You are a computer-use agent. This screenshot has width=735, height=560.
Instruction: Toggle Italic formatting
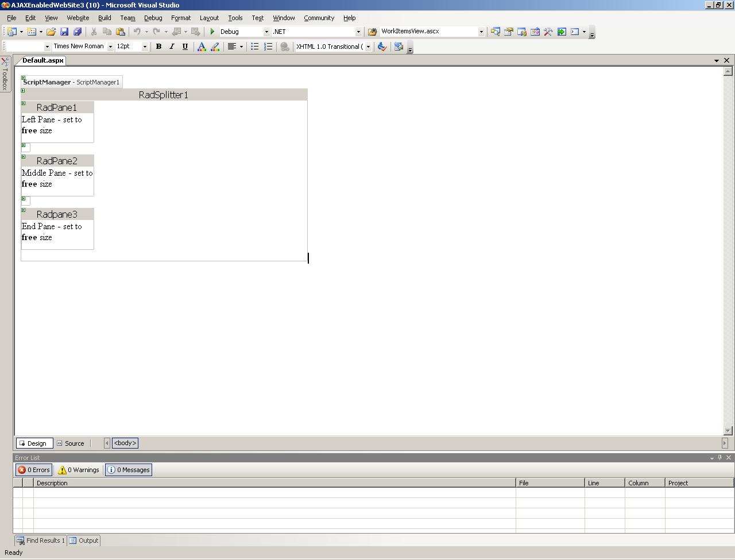(172, 47)
